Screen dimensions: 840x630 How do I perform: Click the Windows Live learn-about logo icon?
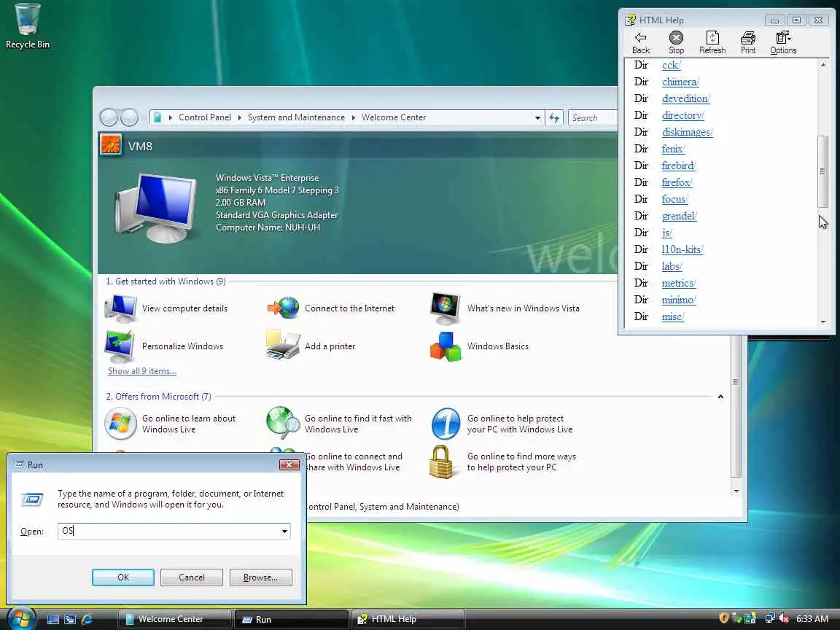tap(120, 423)
